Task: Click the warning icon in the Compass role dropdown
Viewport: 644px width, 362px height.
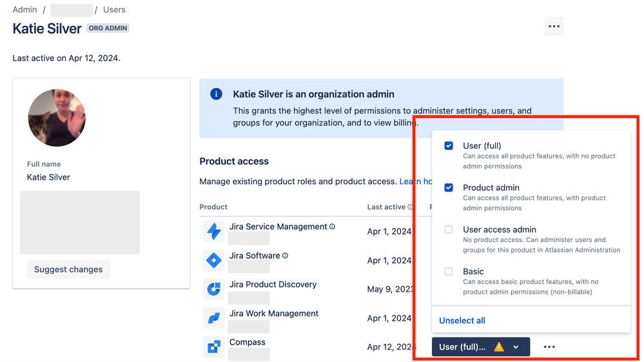Action: [x=498, y=347]
